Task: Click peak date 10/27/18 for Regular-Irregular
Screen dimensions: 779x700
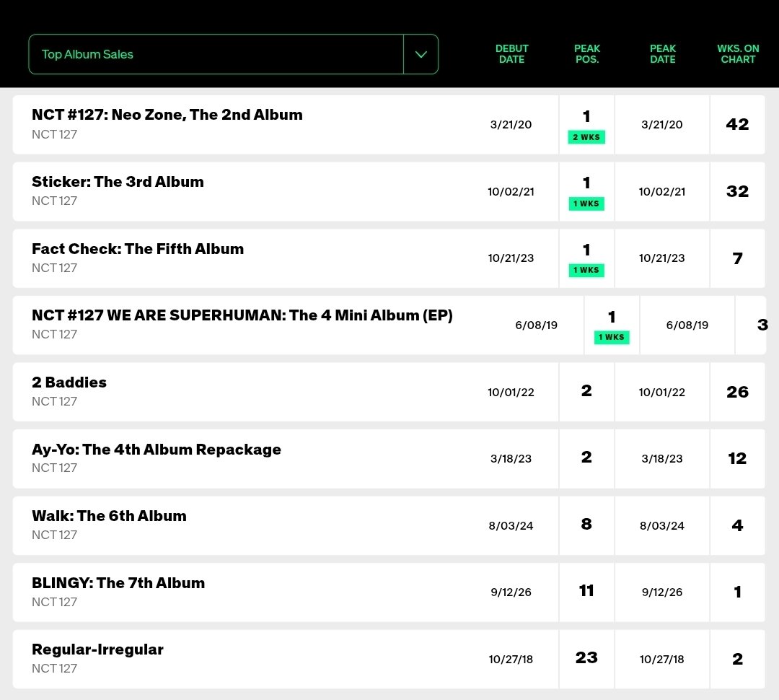Action: [x=661, y=660]
